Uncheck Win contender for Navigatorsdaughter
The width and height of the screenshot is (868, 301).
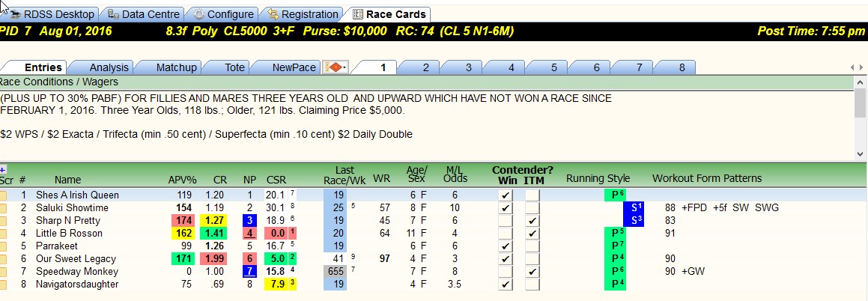pyautogui.click(x=505, y=285)
